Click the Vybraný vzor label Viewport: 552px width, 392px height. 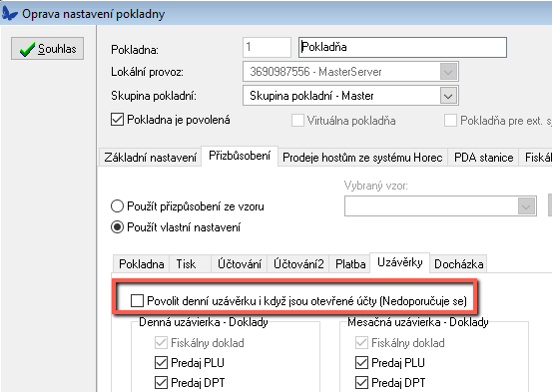point(375,186)
